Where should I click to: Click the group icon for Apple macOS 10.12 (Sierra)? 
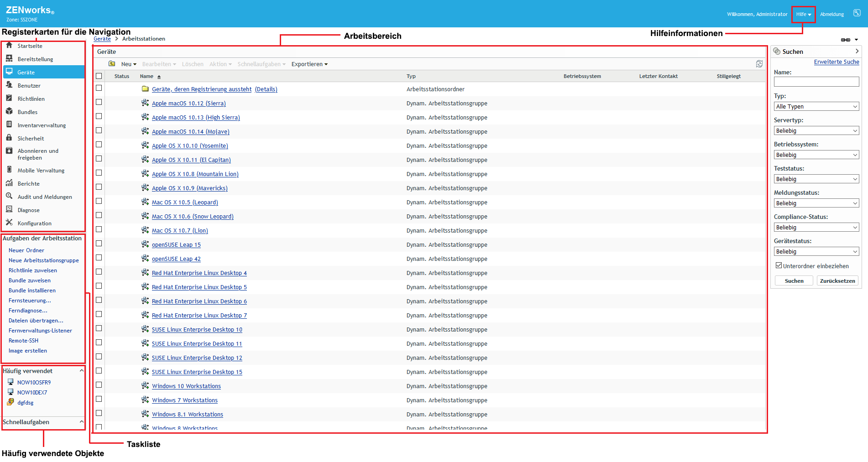coord(145,103)
